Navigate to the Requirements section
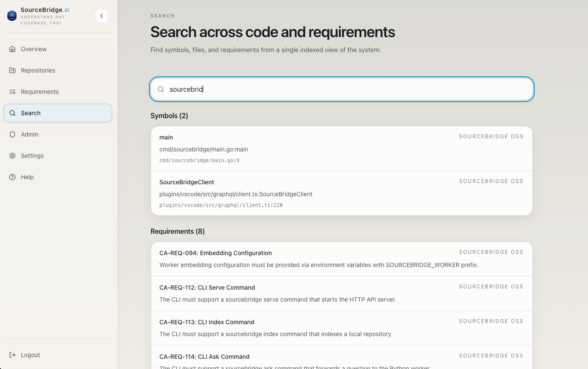This screenshot has width=588, height=369. coord(40,92)
